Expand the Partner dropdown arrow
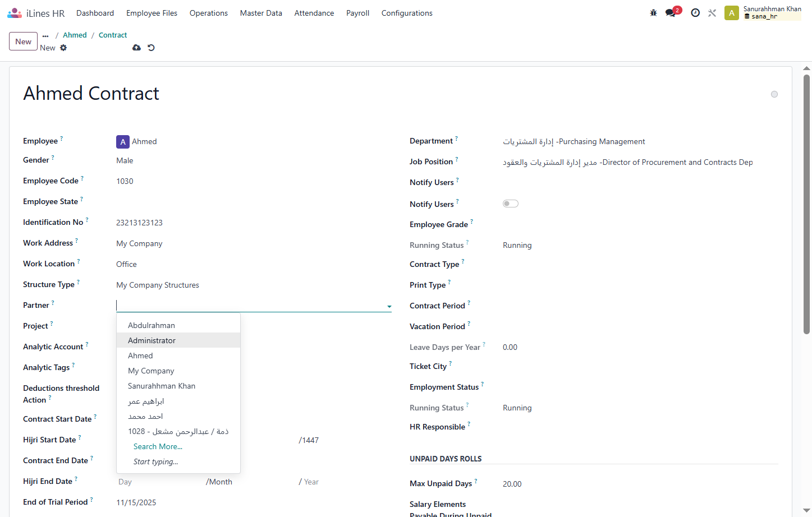 coord(389,307)
